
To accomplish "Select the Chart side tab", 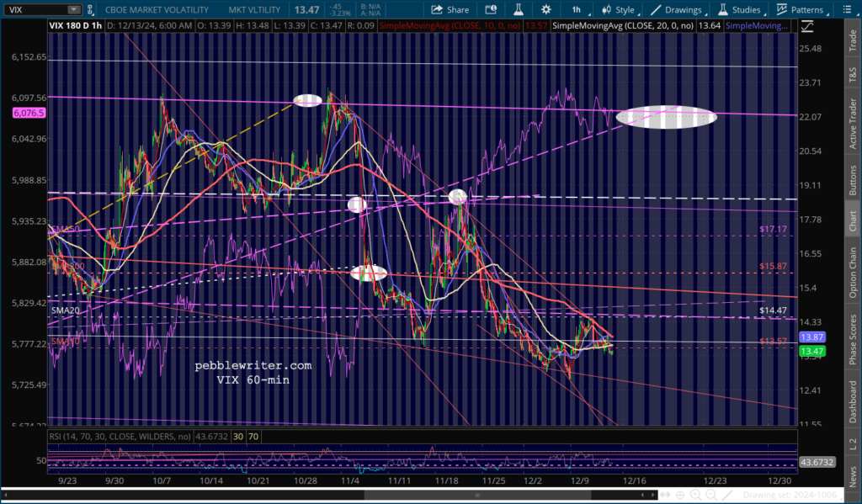I will coord(854,221).
